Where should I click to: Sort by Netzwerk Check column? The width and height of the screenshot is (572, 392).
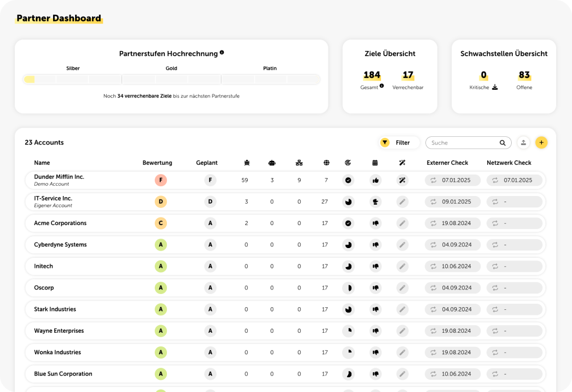[509, 163]
